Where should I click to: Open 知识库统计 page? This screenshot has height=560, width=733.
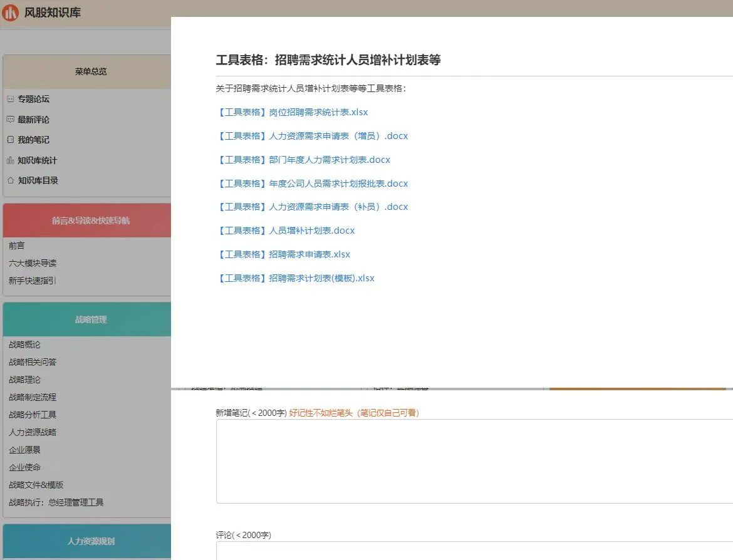point(38,160)
